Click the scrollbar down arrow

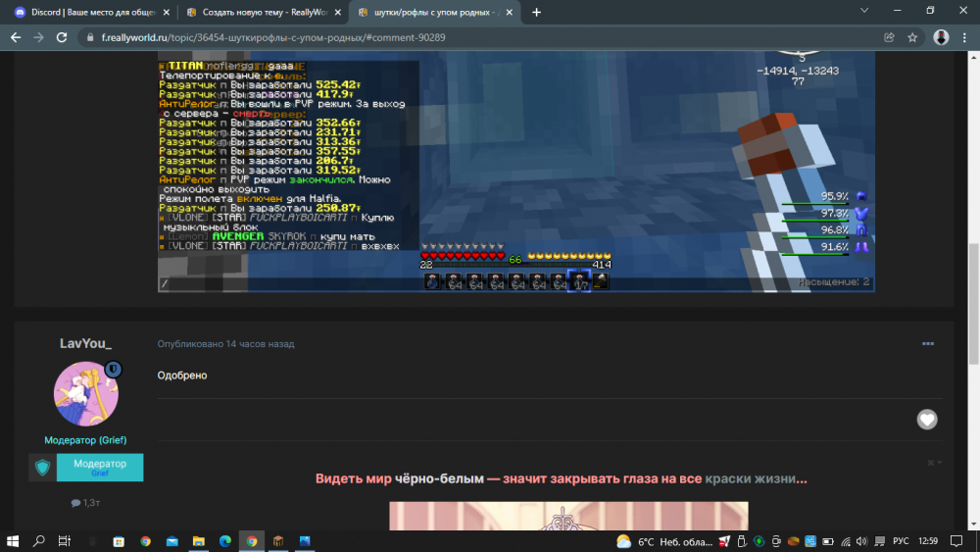[x=973, y=525]
